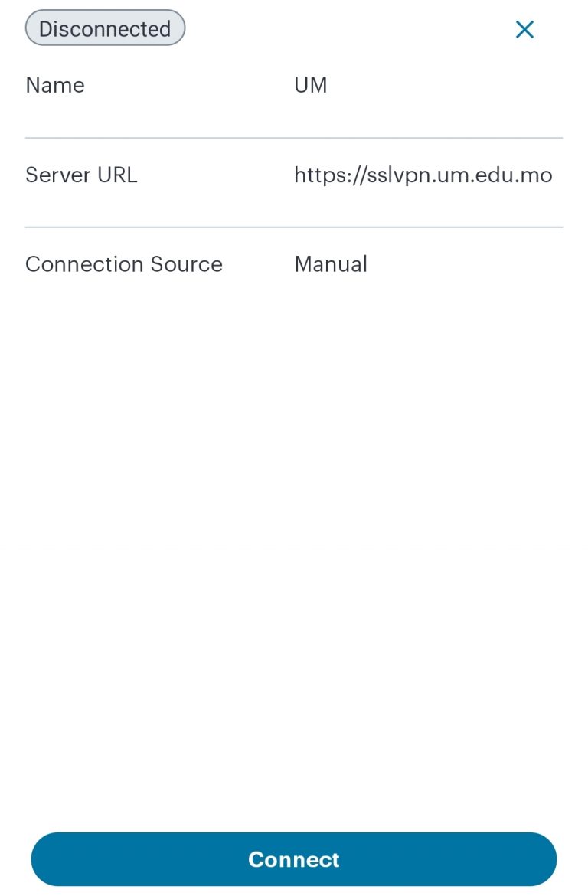
Task: Click the Connection Source label
Action: pyautogui.click(x=123, y=264)
